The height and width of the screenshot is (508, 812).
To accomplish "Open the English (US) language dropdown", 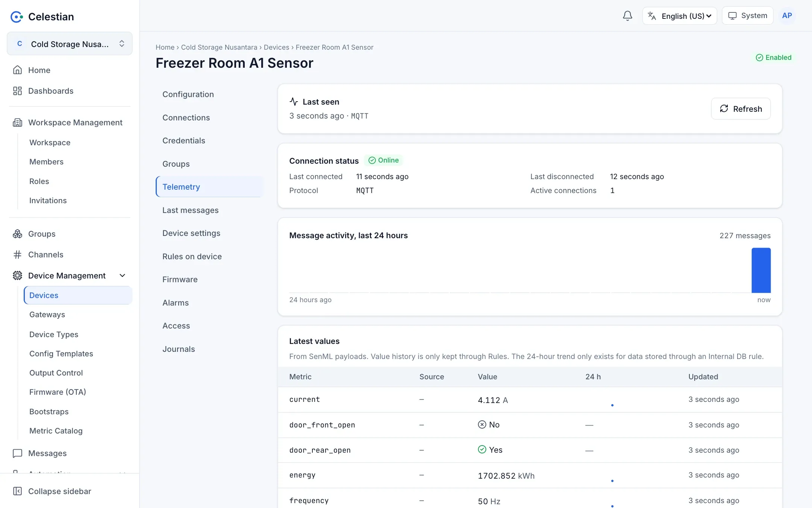I will (680, 16).
